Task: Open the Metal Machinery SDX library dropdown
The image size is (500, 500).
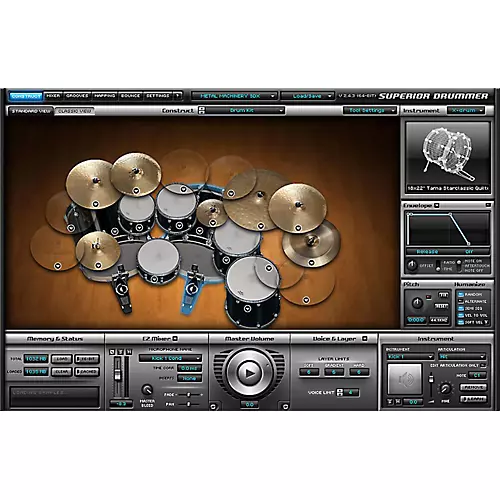Action: coord(234,96)
